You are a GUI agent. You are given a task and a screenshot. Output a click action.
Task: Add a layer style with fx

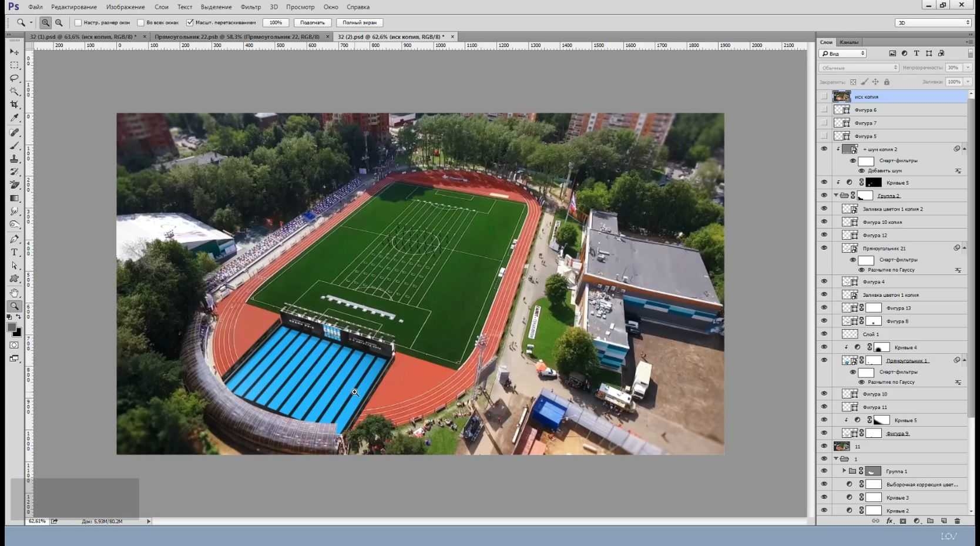click(890, 521)
